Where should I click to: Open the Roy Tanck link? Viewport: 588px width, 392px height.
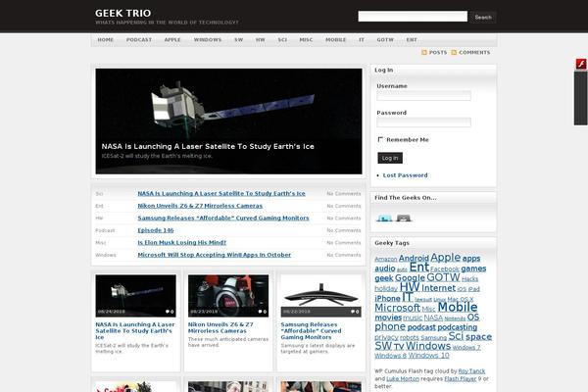471,371
